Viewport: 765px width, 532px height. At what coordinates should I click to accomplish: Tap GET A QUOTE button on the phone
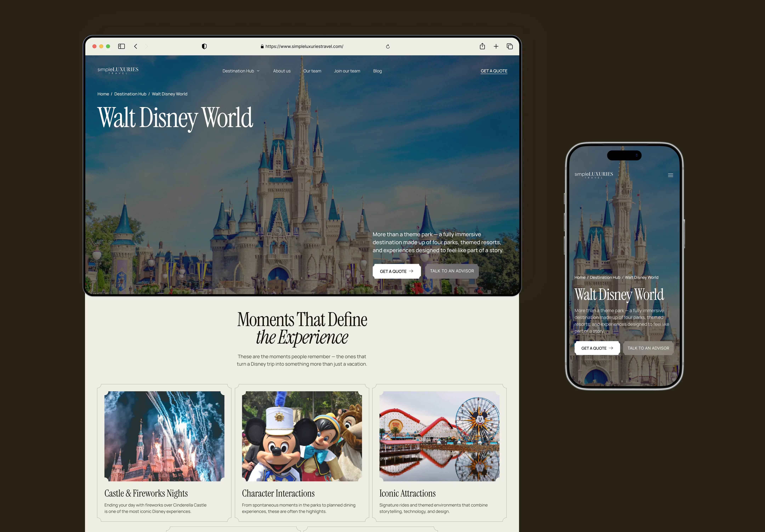597,348
